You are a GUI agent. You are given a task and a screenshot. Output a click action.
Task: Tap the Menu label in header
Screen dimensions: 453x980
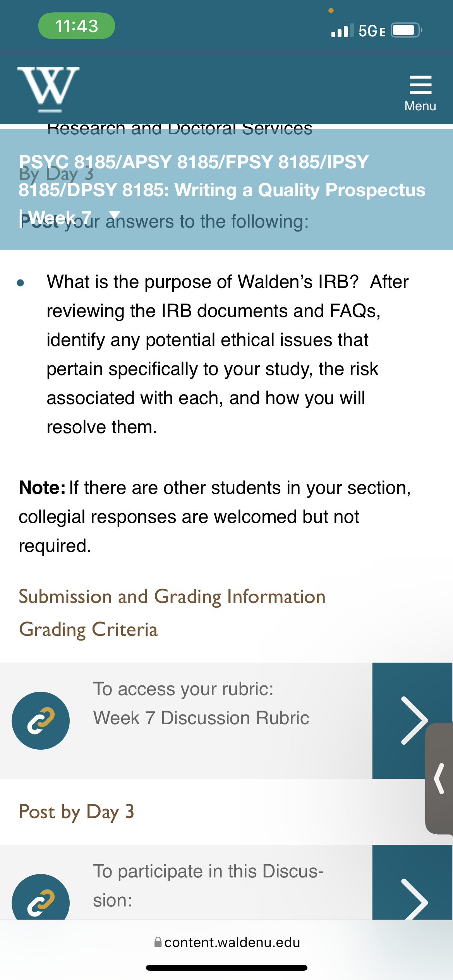point(420,106)
